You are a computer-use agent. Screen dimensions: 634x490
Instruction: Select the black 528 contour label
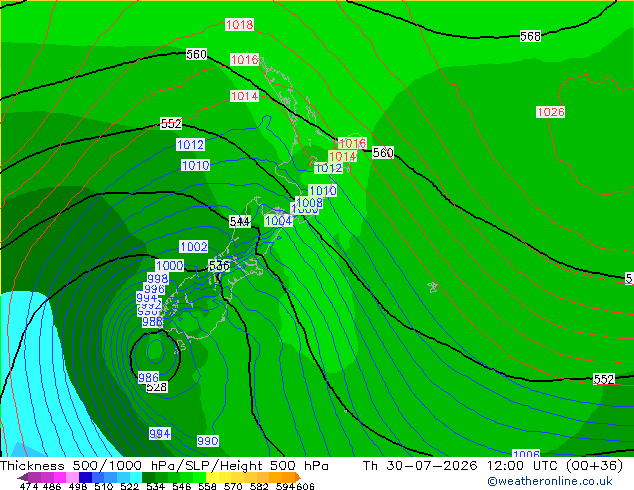click(156, 387)
